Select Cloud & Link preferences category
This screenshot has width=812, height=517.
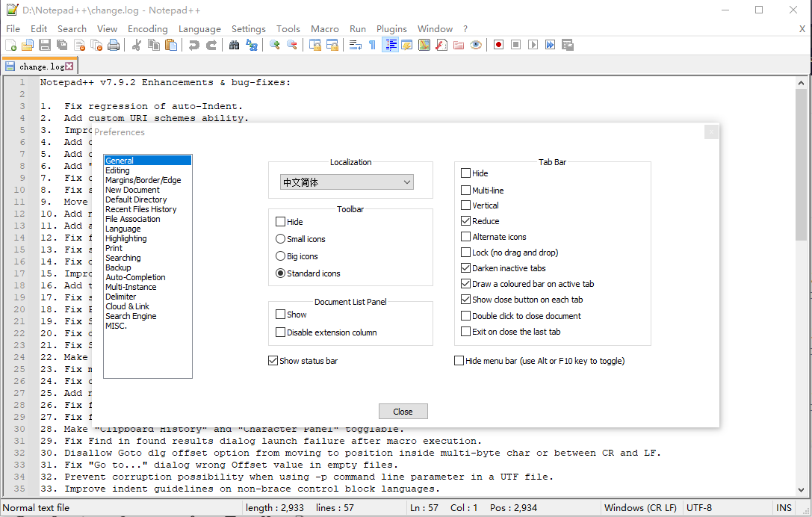coord(128,306)
